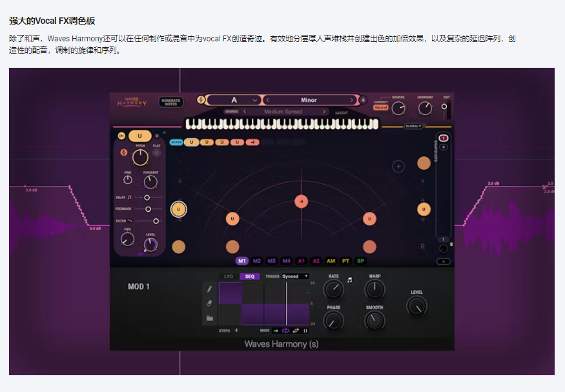Select the eraser tool in sequencer
The image size is (565, 392).
point(209,303)
